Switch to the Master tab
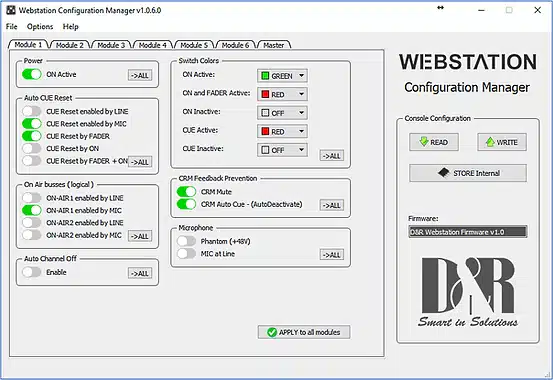 (274, 45)
